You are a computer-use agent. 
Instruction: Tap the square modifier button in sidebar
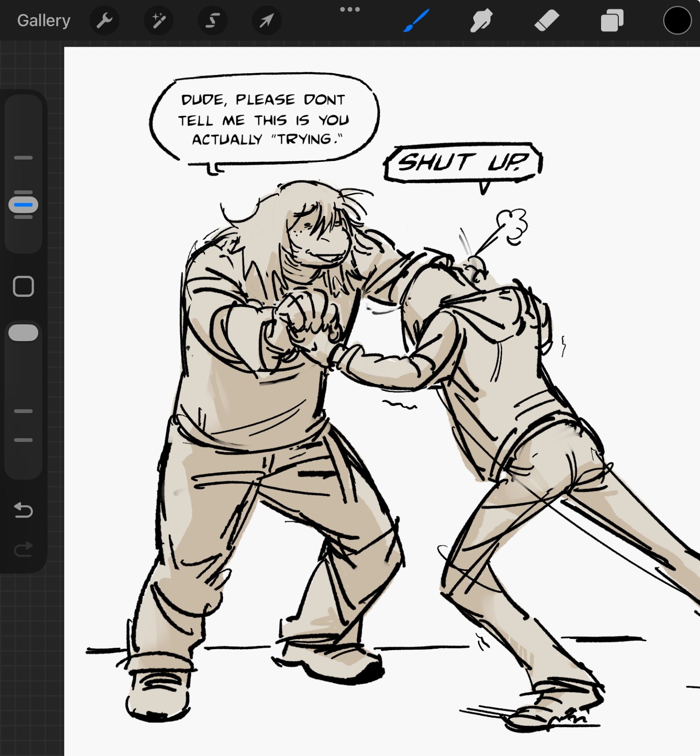point(23,286)
